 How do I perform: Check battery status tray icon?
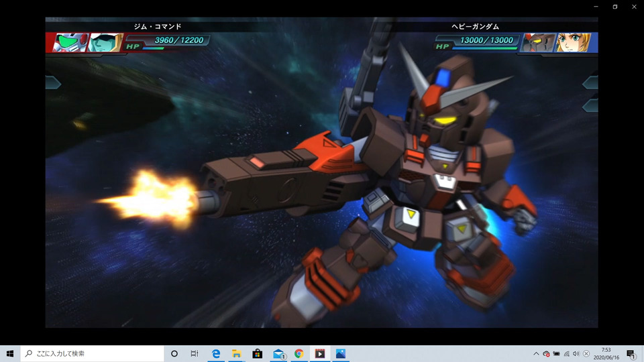[557, 354]
